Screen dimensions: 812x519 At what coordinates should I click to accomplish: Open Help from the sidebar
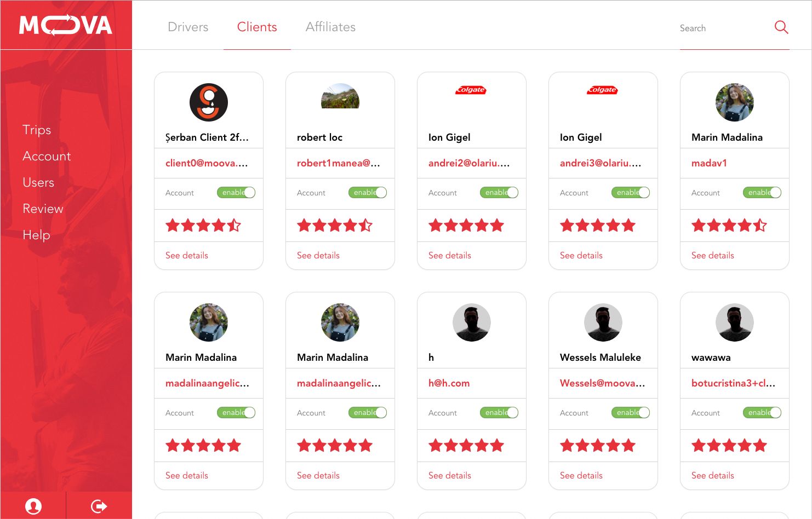pos(36,235)
